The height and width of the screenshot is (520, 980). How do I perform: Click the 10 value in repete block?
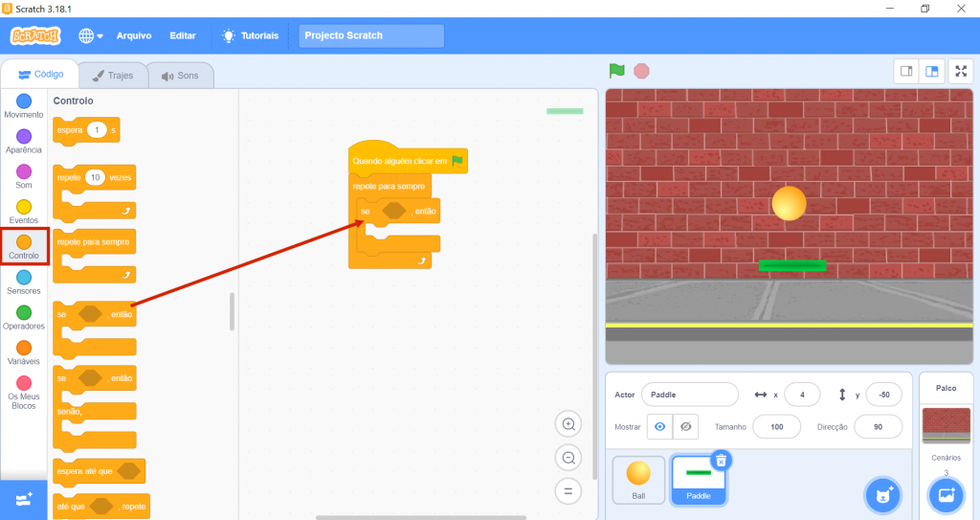click(x=95, y=178)
